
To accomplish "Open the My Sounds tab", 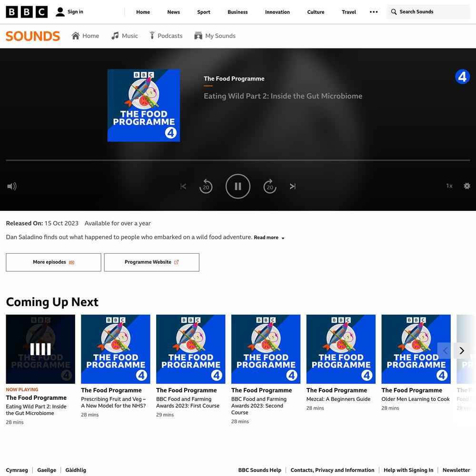I will [215, 36].
